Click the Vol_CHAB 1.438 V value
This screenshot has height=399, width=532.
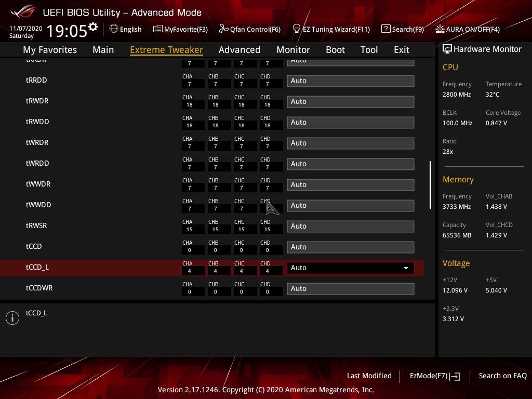[x=496, y=207]
